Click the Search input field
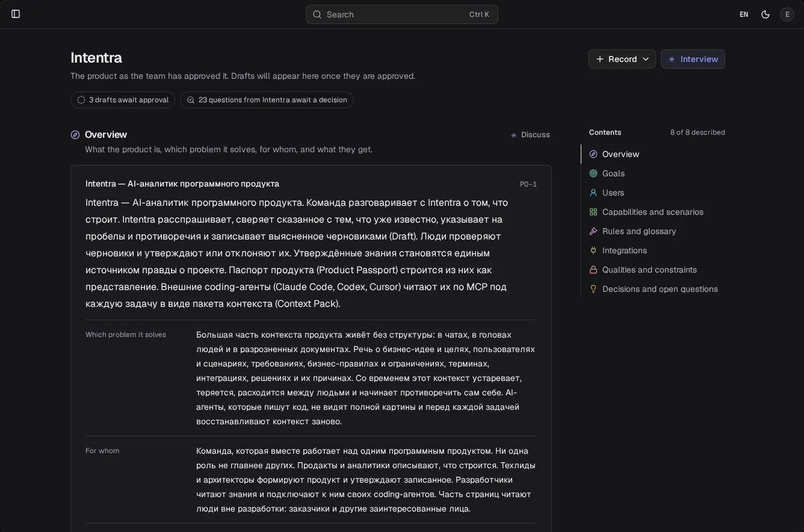Image resolution: width=804 pixels, height=532 pixels. (402, 14)
